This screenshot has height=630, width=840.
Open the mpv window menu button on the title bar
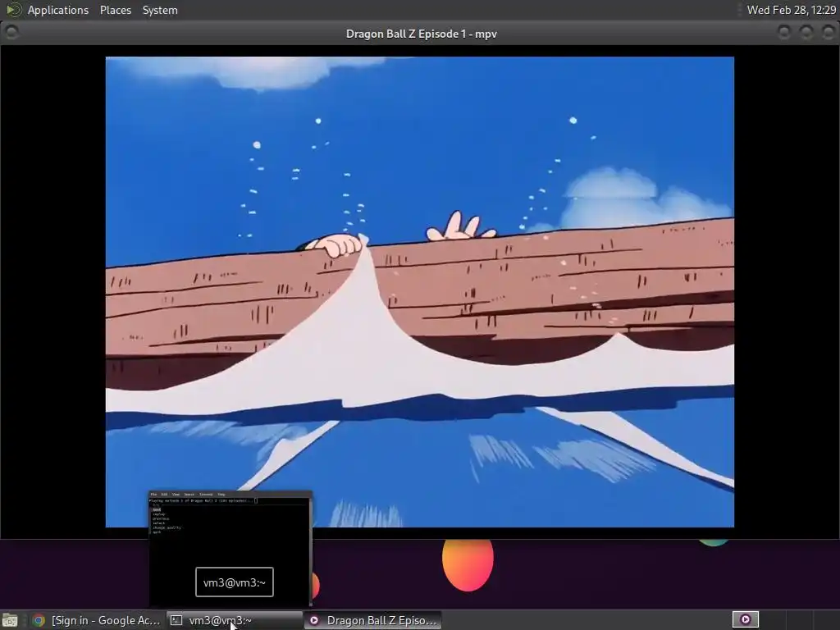(11, 33)
